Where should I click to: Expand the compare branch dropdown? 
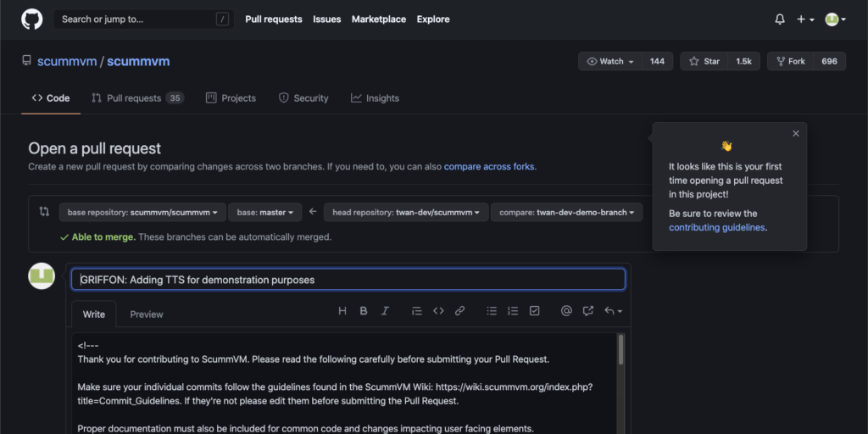[566, 212]
